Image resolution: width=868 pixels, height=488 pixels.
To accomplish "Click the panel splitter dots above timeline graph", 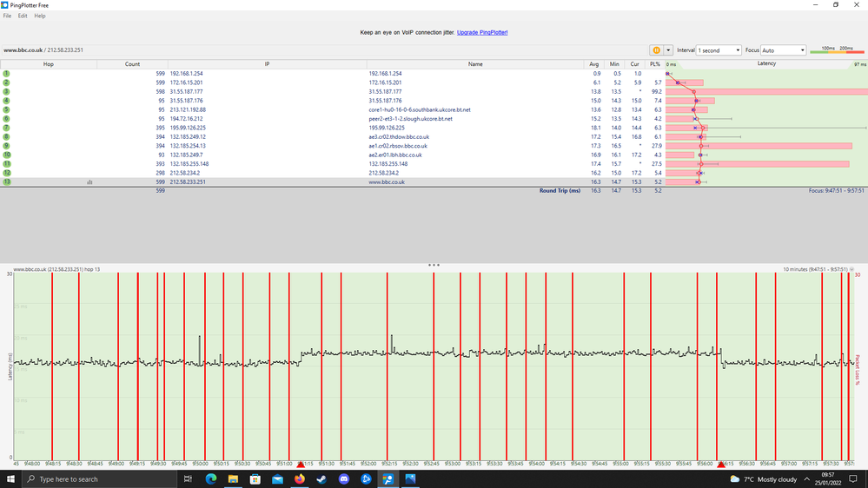I will (434, 265).
